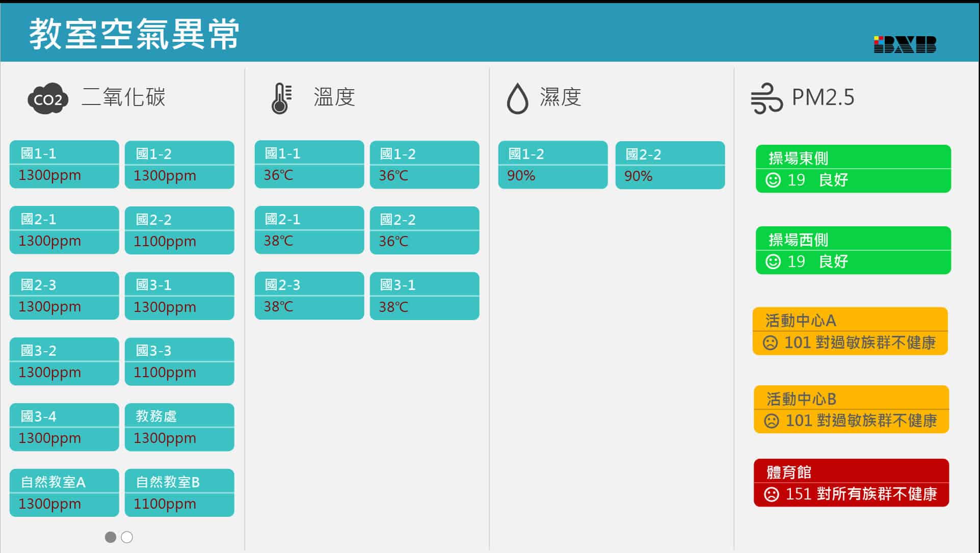Click sad face icon on 活動中心A card

[x=770, y=343]
